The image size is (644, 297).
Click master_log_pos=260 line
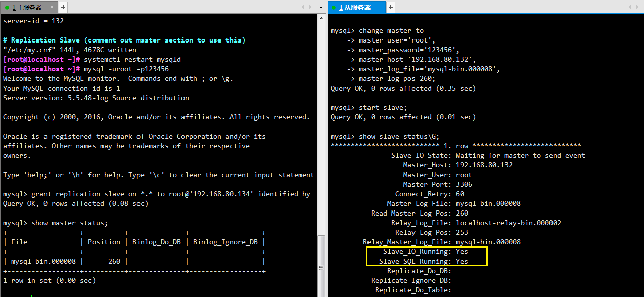pyautogui.click(x=391, y=78)
